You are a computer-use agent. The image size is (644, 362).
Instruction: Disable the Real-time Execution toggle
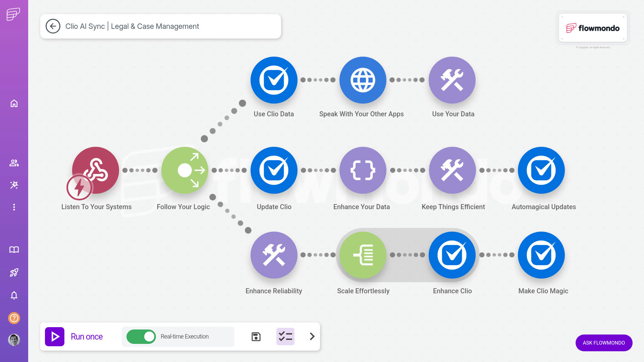pyautogui.click(x=141, y=337)
